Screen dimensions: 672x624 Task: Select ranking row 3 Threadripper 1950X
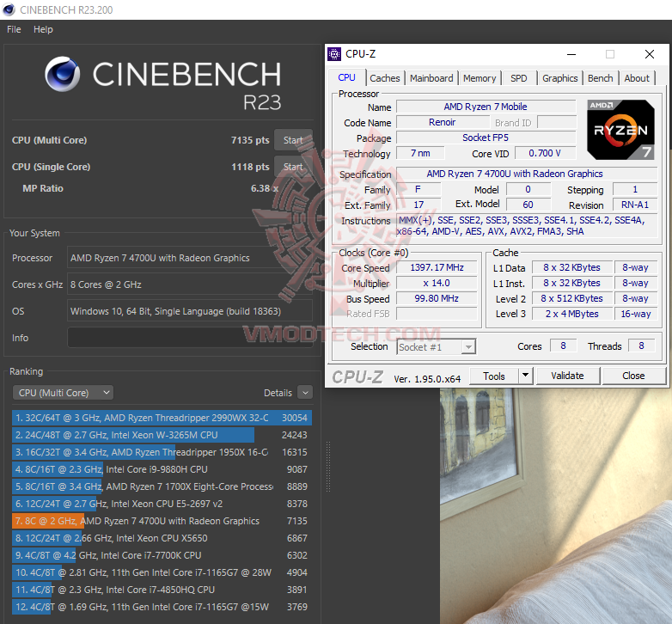click(162, 452)
